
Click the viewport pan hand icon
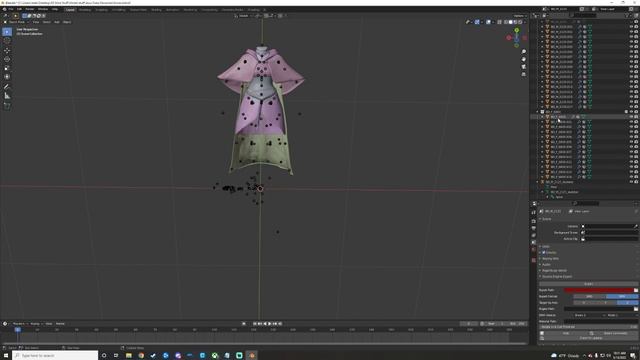524,59
